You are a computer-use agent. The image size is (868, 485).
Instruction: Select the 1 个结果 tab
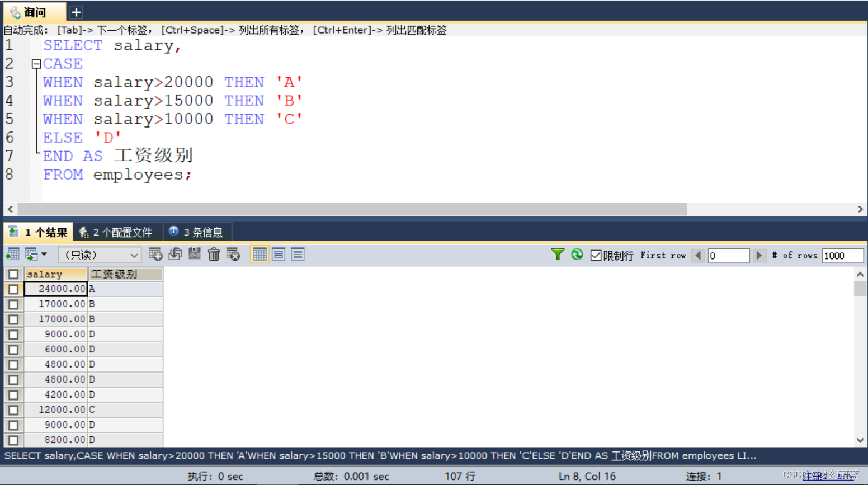click(x=39, y=232)
